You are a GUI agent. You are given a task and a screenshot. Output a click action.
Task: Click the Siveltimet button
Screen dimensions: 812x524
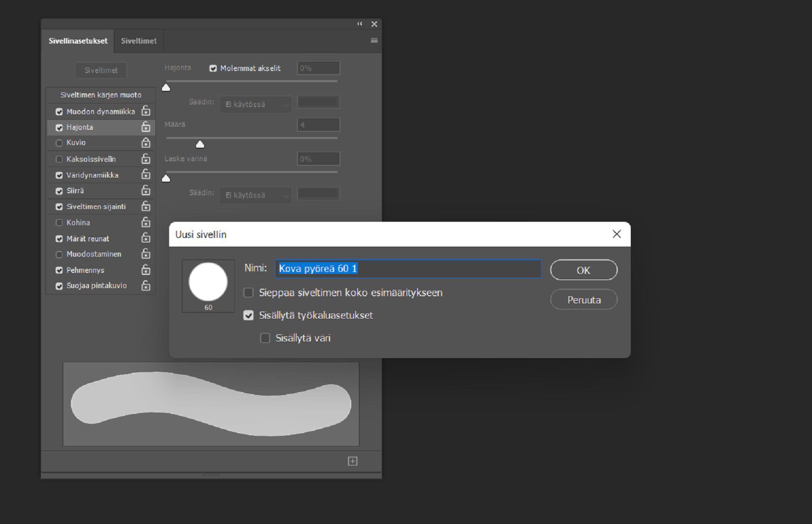[101, 71]
